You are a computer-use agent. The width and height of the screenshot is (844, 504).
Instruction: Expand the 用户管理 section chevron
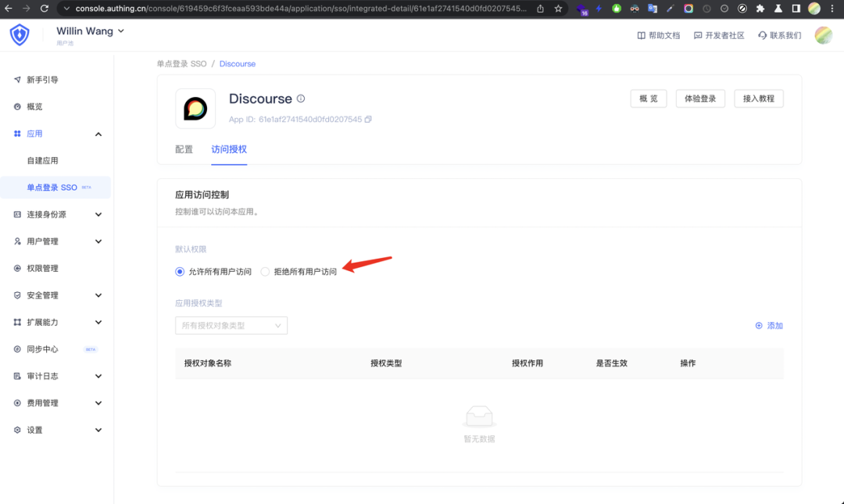pos(98,241)
